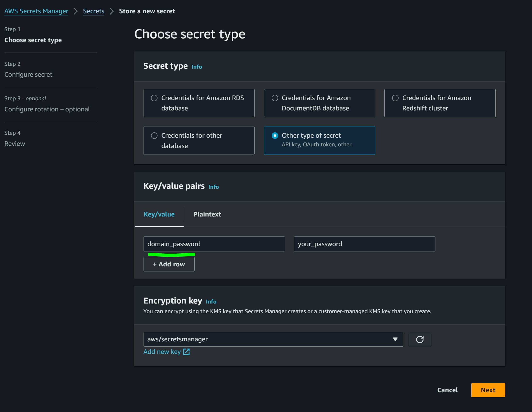This screenshot has height=412, width=532.
Task: Select Credentials for other database radio
Action: [154, 135]
